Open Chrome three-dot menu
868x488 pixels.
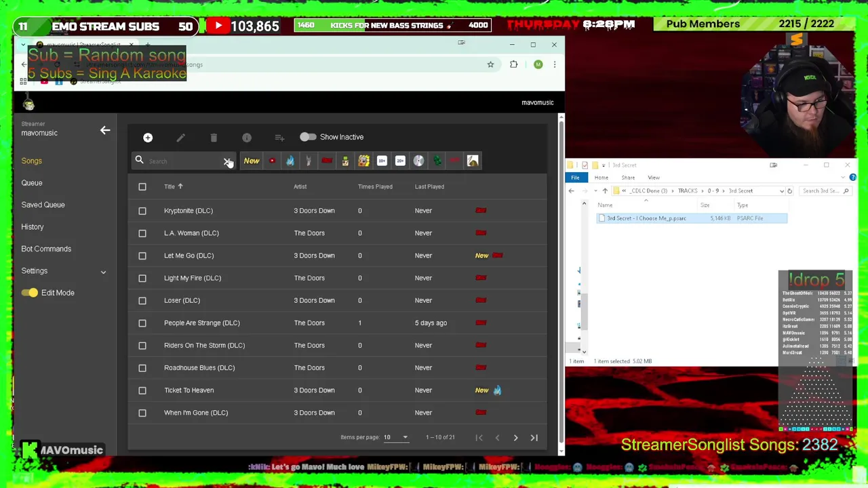click(x=554, y=64)
